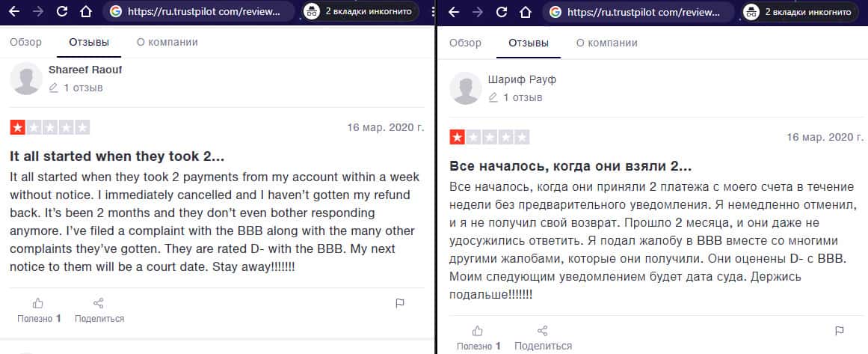Mark the Russian review as Полезно
Image resolution: width=868 pixels, height=354 pixels.
[x=478, y=331]
